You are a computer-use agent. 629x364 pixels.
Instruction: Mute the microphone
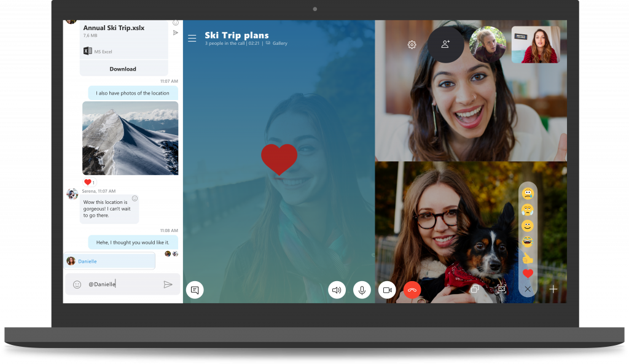362,290
